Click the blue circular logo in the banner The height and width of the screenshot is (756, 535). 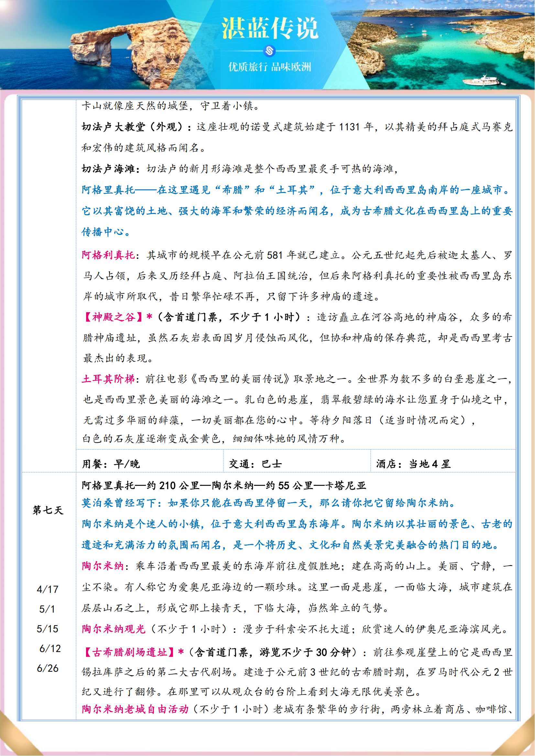269,51
